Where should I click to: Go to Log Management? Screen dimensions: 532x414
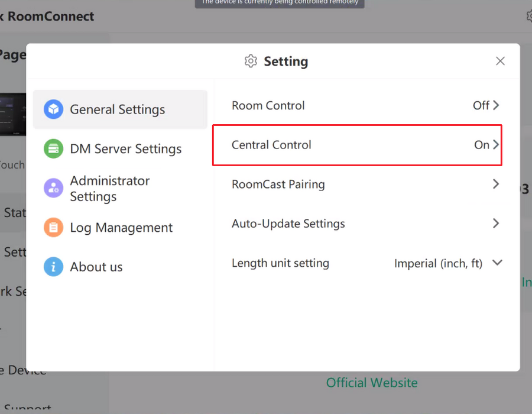click(120, 227)
